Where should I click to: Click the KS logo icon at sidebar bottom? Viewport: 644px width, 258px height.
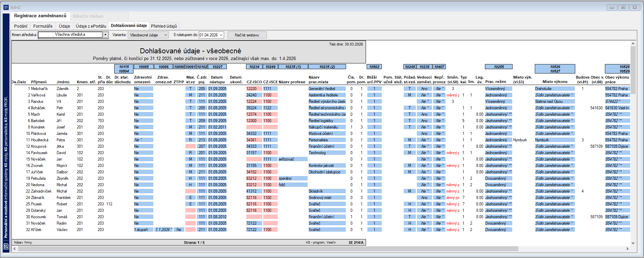(x=6, y=247)
